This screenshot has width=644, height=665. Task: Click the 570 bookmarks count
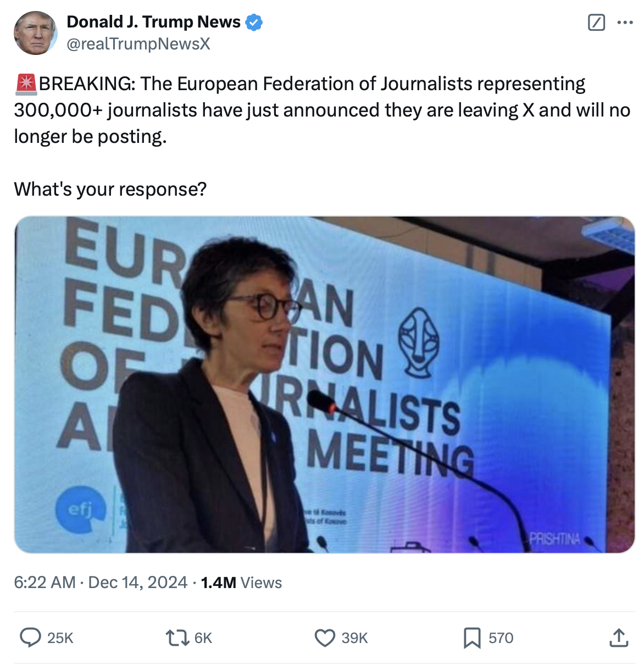501,638
